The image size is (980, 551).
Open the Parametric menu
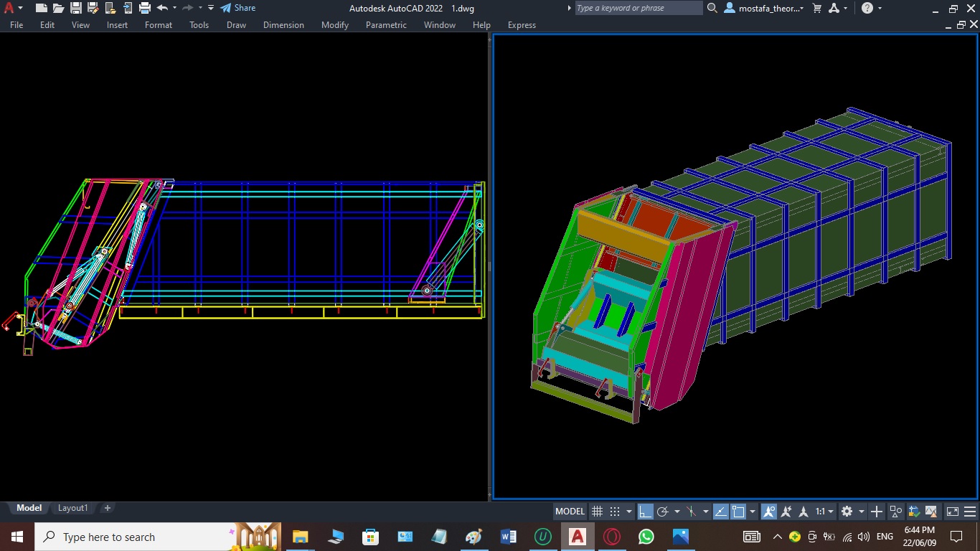pos(386,24)
